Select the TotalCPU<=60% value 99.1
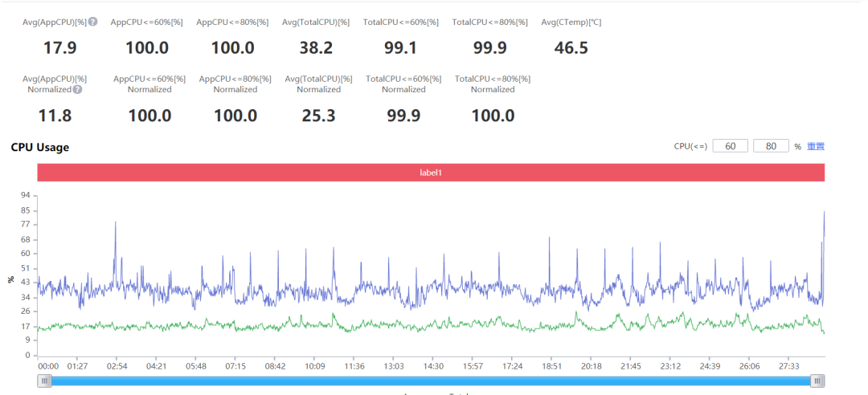The image size is (868, 395). click(x=400, y=47)
